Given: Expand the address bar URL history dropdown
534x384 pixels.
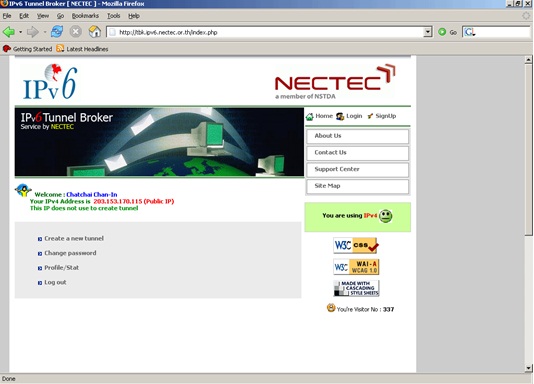Looking at the screenshot, I should click(428, 32).
